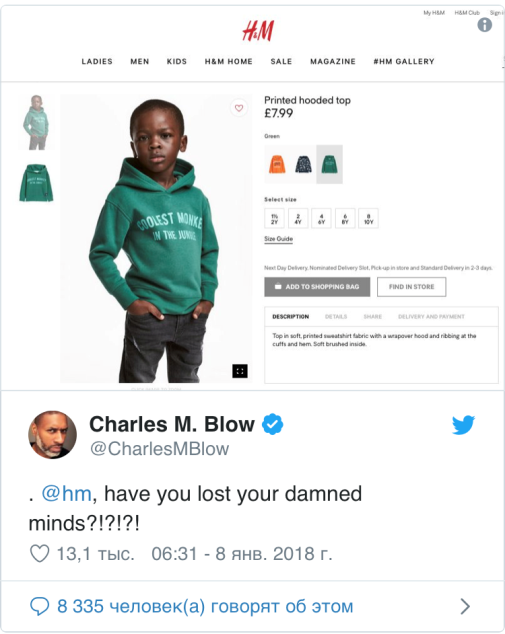Click the heart favorite icon on product image
Image resolution: width=505 pixels, height=634 pixels.
point(239,108)
